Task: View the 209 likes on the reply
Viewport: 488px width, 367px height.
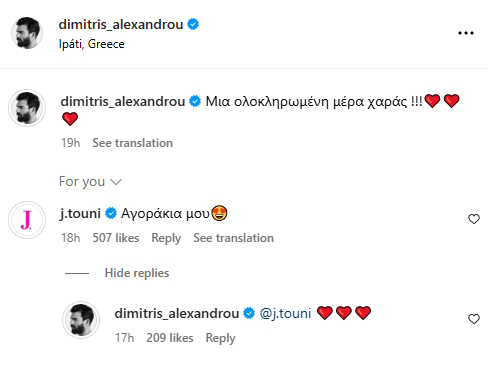Action: [170, 338]
